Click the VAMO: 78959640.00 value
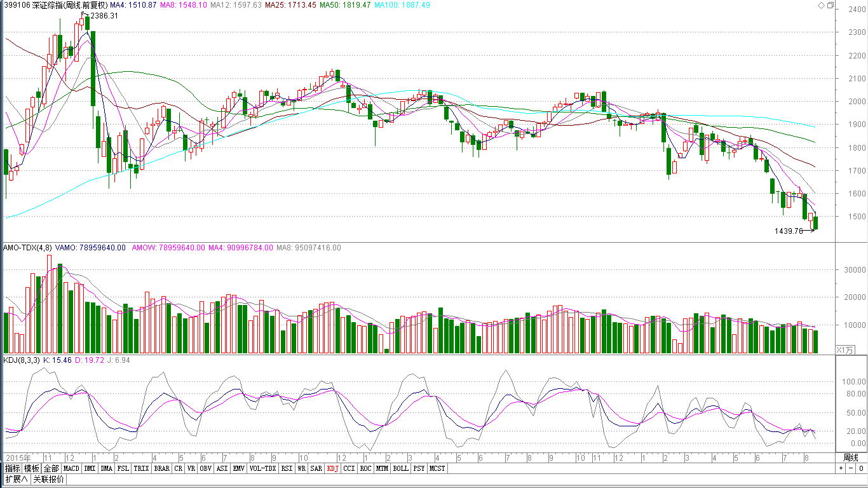The width and height of the screenshot is (868, 488). click(90, 248)
